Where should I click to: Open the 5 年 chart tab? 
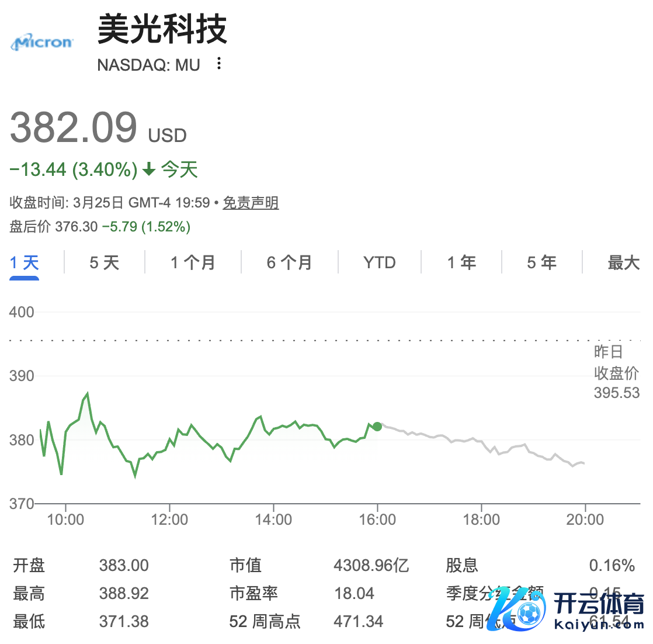click(541, 263)
